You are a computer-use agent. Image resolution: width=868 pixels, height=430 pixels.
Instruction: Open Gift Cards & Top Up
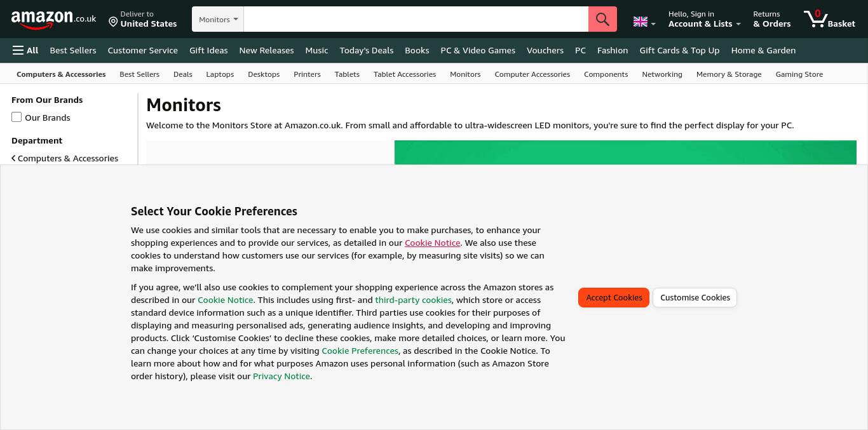pyautogui.click(x=679, y=50)
